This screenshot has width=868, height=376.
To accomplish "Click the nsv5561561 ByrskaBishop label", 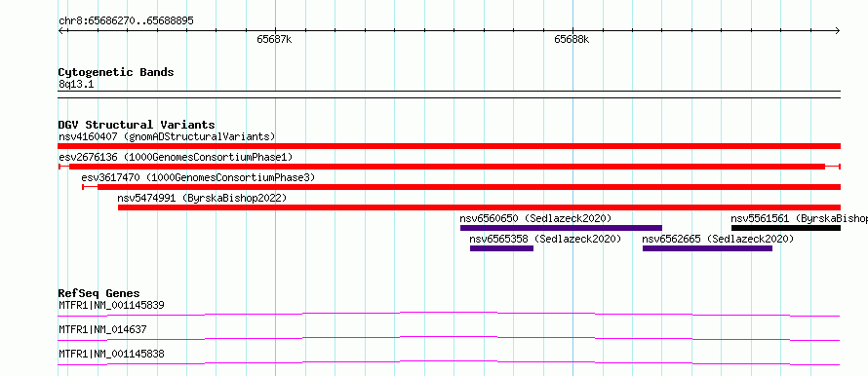I will (x=799, y=218).
